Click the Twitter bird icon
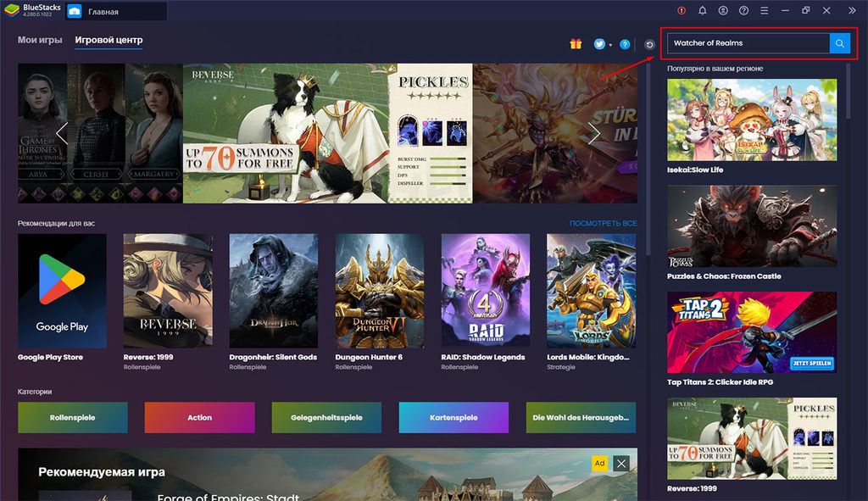Image resolution: width=868 pixels, height=501 pixels. (x=599, y=44)
